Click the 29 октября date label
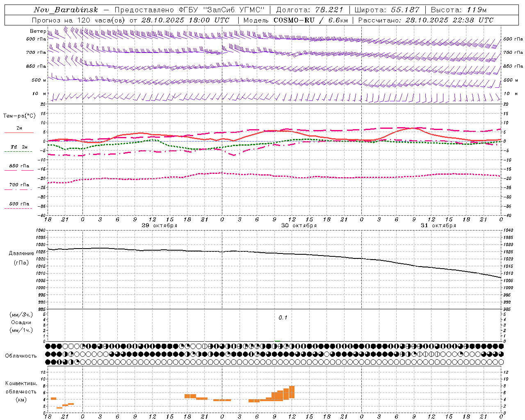This screenshot has height=420, width=525. [x=160, y=226]
